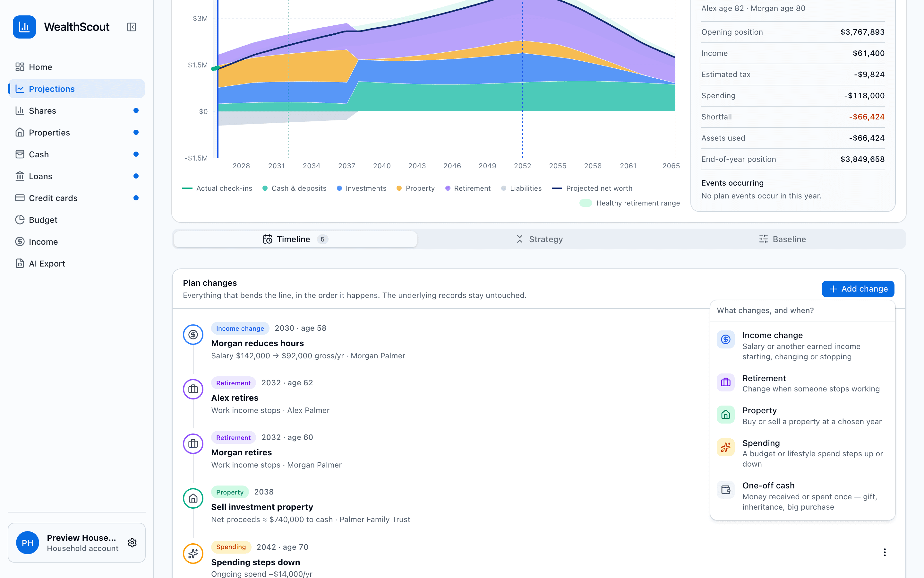Screen dimensions: 924x578
Task: Open Preview Household account name
Action: [x=81, y=538]
